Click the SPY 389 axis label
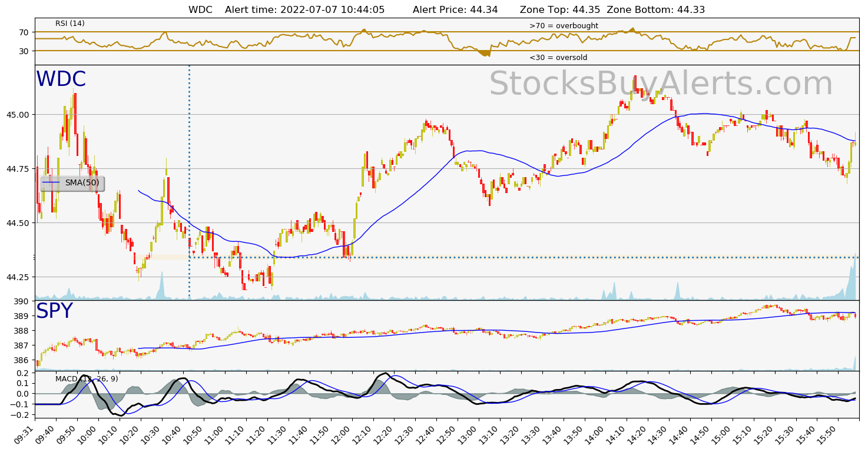The height and width of the screenshot is (452, 868). [22, 316]
